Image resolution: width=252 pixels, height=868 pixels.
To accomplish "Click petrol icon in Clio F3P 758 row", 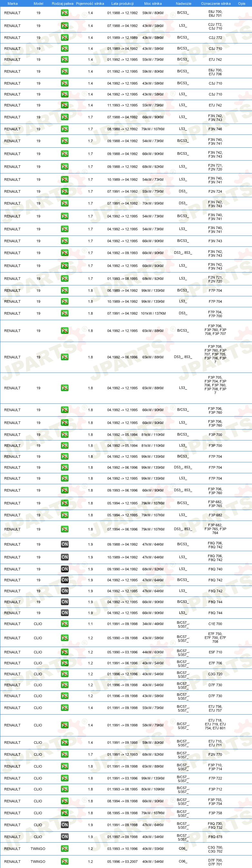I will (64, 813).
